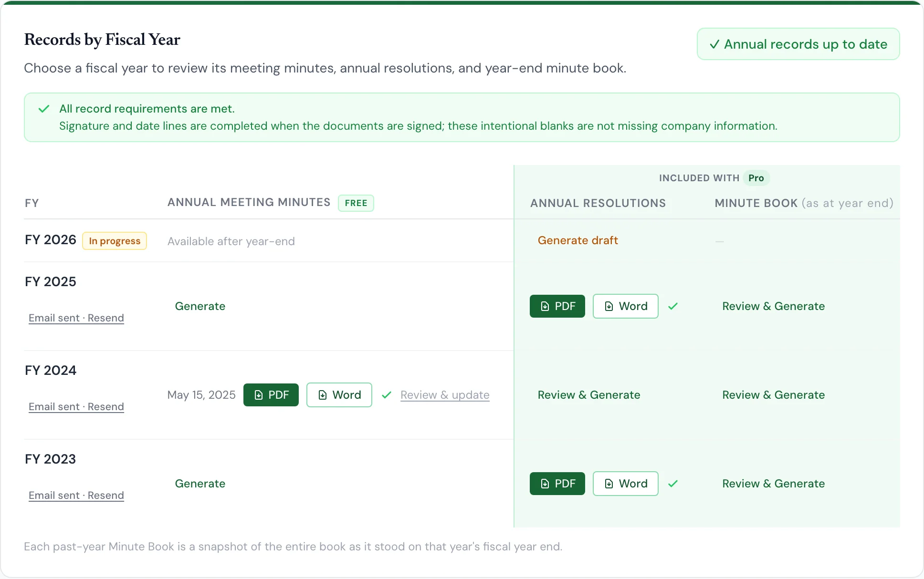Generate FY 2025 annual meeting minutes
Screen dimensions: 924x579
click(x=200, y=306)
